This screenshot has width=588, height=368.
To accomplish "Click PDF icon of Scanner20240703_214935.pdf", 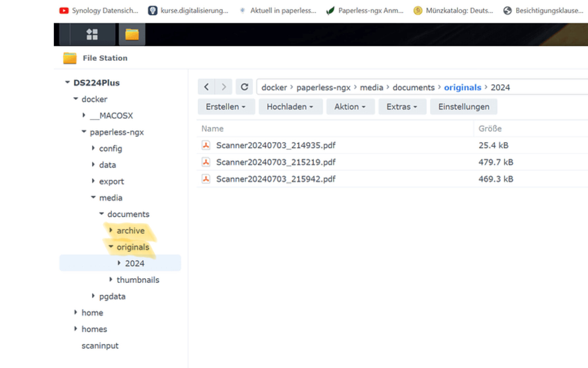I will pos(206,145).
